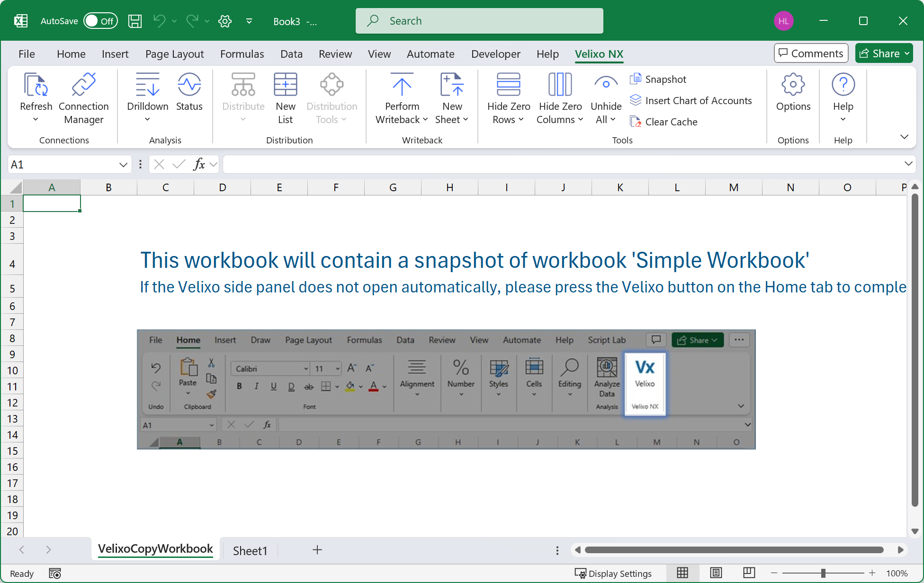
Task: Open the File menu
Action: (27, 54)
